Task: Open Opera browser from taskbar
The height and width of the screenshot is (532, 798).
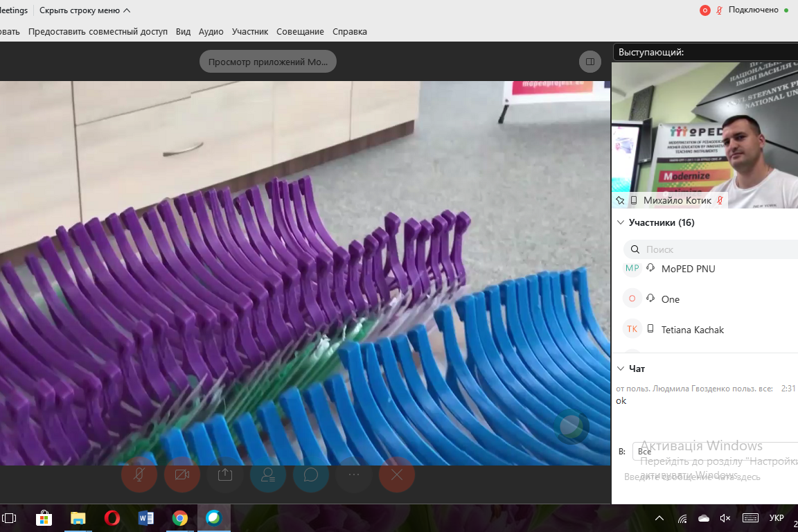Action: coord(112,518)
